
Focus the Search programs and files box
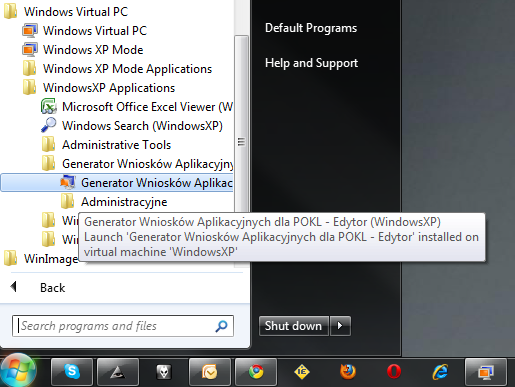tap(123, 326)
